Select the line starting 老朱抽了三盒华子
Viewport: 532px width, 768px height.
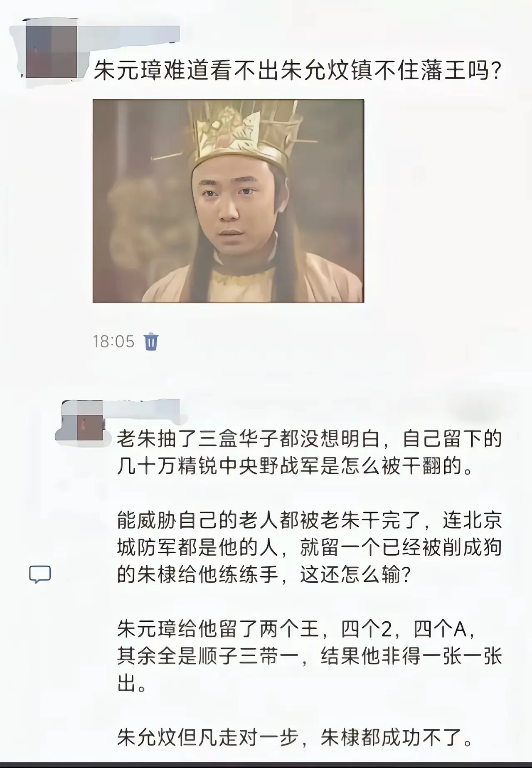310,439
